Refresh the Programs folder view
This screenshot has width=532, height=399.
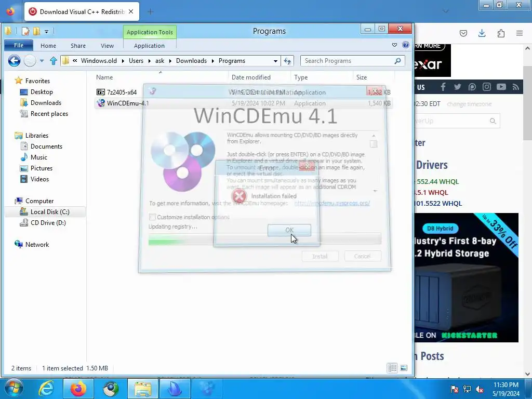click(287, 61)
